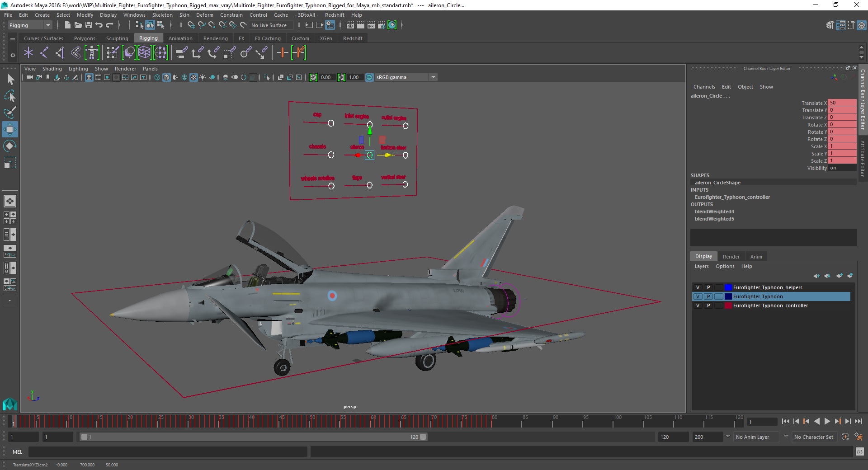The image size is (868, 470).
Task: Click No Live Surface field
Action: click(x=271, y=25)
